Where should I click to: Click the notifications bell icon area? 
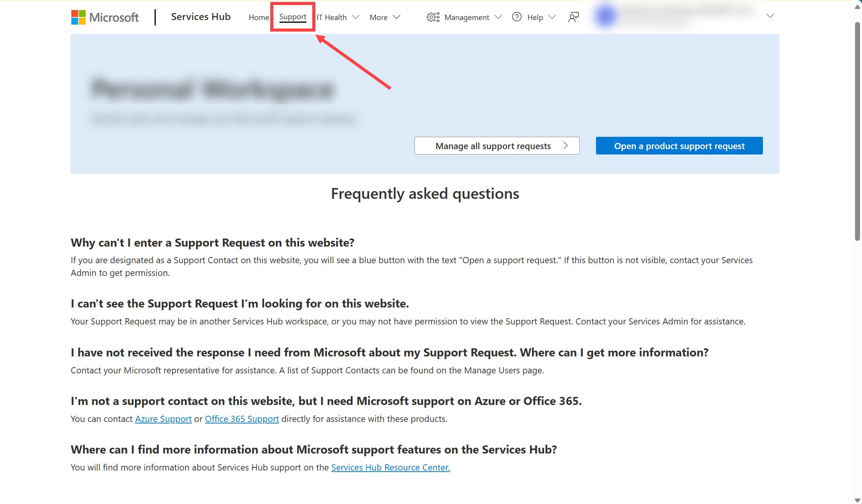tap(573, 17)
